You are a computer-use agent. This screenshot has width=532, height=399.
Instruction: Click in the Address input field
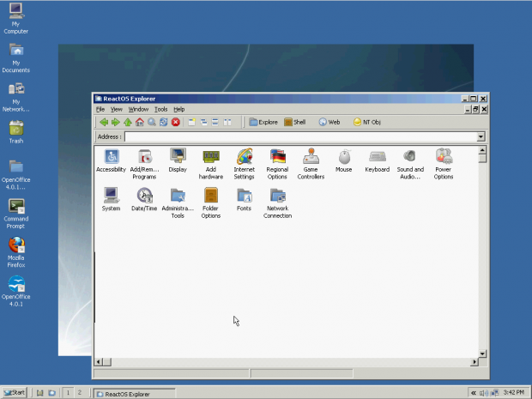(x=300, y=136)
